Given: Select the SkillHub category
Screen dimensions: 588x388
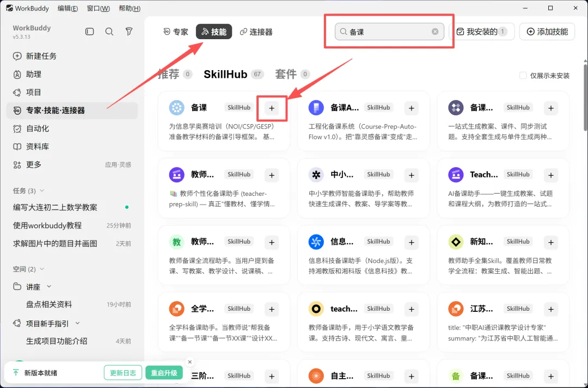Looking at the screenshot, I should (233, 74).
